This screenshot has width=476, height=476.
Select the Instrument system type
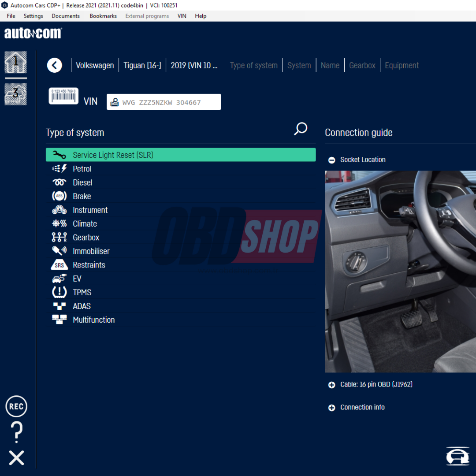click(x=181, y=210)
